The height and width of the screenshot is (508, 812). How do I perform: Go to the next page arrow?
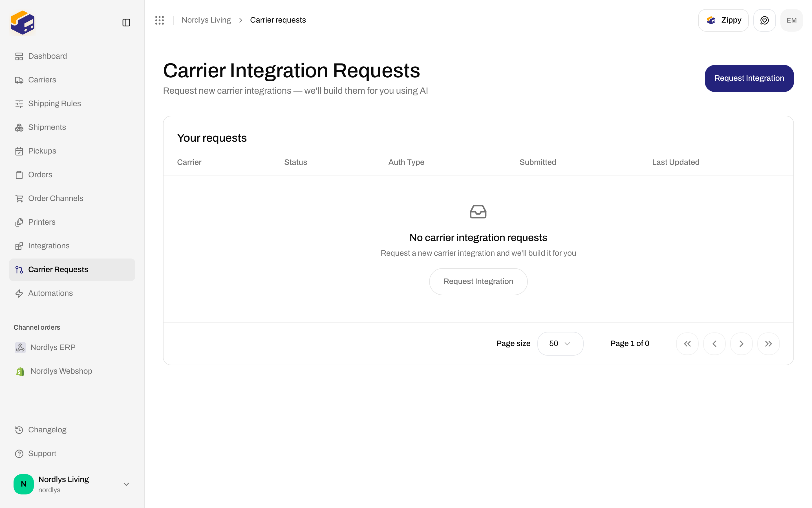pos(741,343)
